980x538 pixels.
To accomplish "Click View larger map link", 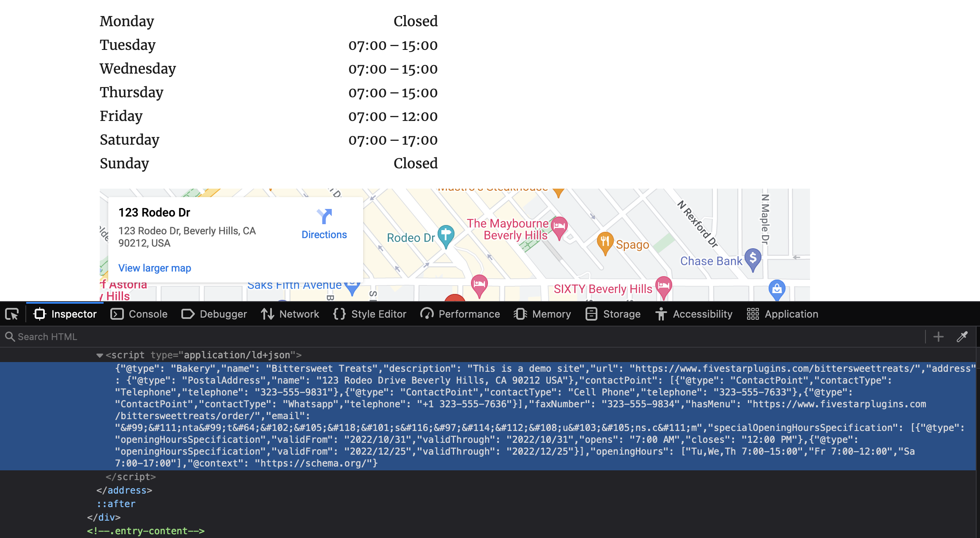I will click(154, 268).
